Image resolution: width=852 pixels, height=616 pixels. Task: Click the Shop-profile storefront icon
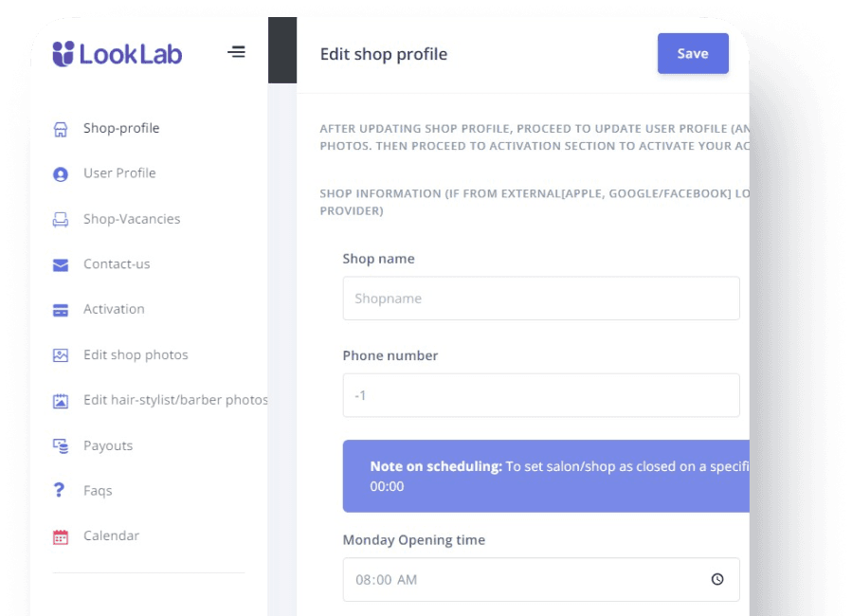point(61,129)
